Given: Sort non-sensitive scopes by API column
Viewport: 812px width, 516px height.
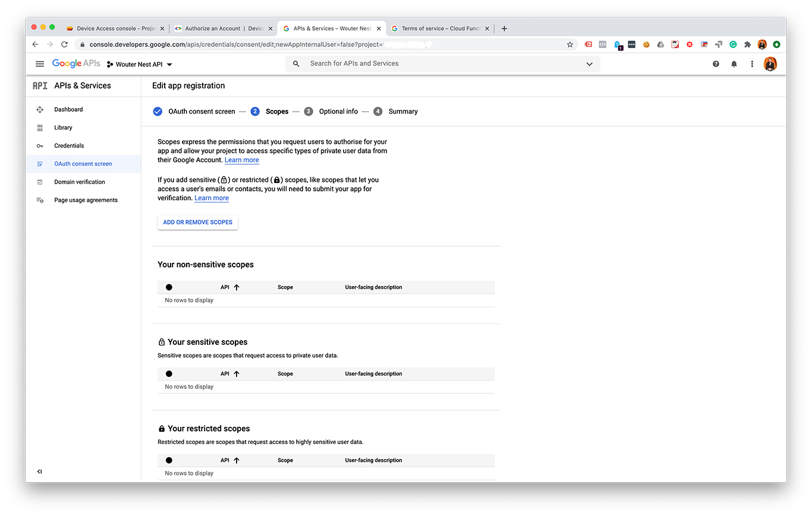Looking at the screenshot, I should (x=230, y=287).
